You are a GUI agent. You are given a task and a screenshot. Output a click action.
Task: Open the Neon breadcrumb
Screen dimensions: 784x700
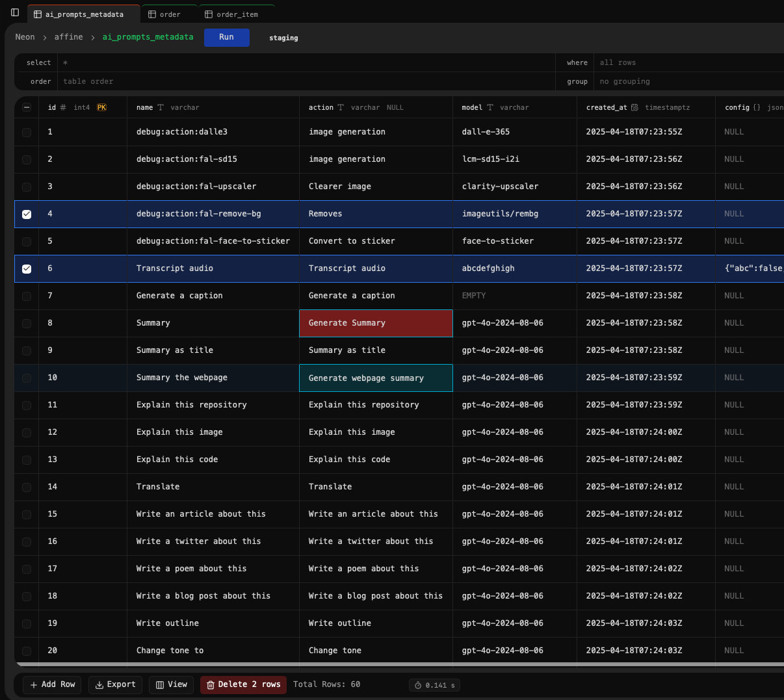pyautogui.click(x=25, y=37)
